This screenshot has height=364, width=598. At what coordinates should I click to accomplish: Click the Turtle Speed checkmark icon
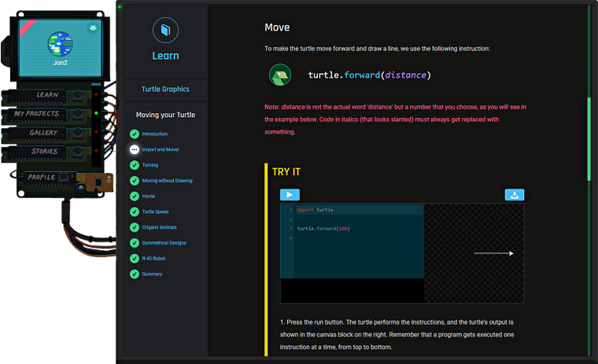tap(135, 211)
